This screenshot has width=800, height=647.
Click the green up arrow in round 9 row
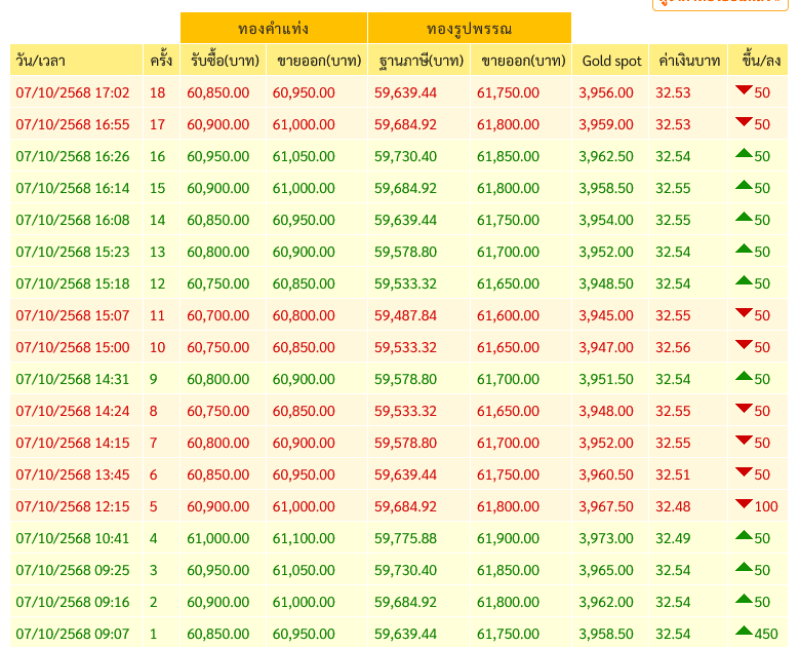(743, 377)
